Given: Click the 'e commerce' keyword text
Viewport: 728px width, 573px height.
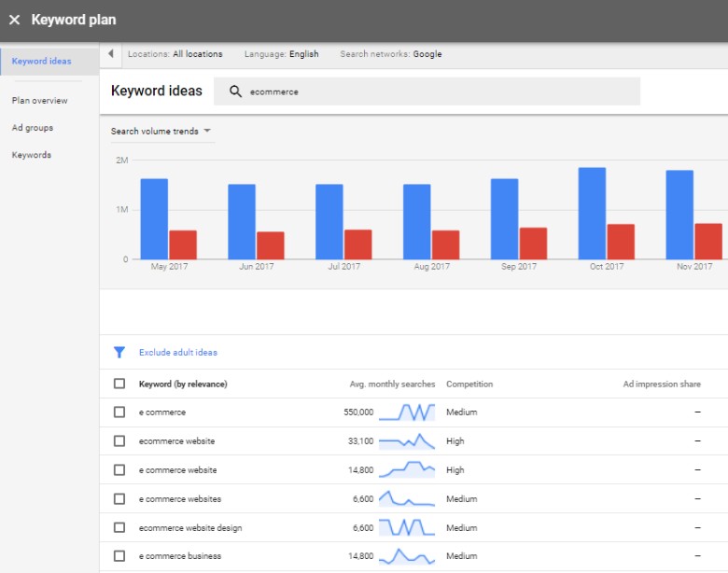Looking at the screenshot, I should pyautogui.click(x=162, y=412).
